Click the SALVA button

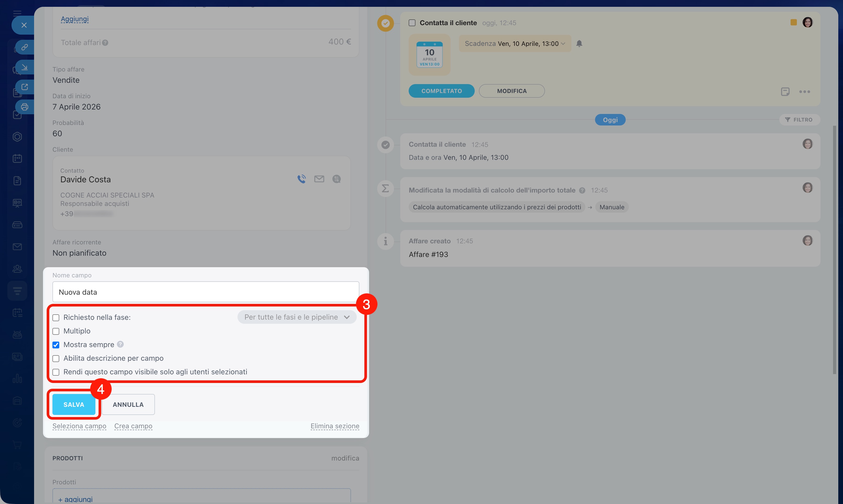[x=74, y=404]
